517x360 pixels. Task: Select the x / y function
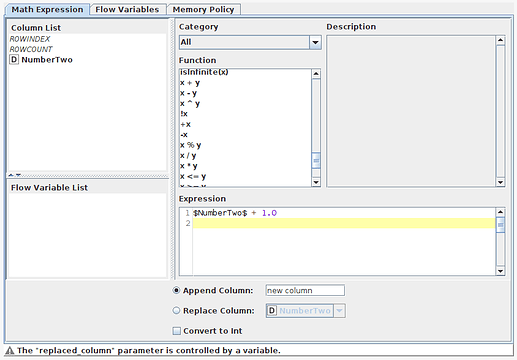click(x=188, y=156)
